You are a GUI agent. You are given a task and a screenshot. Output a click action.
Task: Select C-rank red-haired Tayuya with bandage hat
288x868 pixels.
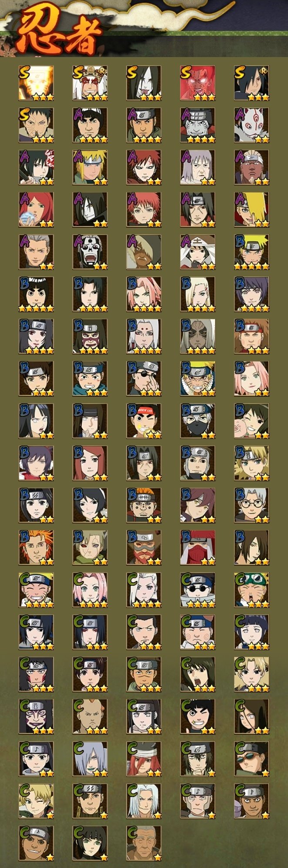tap(144, 759)
